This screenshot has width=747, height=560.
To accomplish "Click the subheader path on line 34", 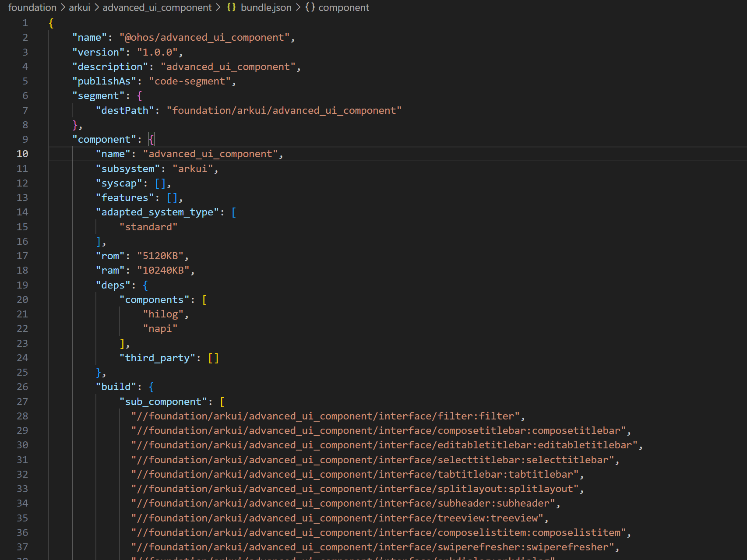I will click(343, 504).
